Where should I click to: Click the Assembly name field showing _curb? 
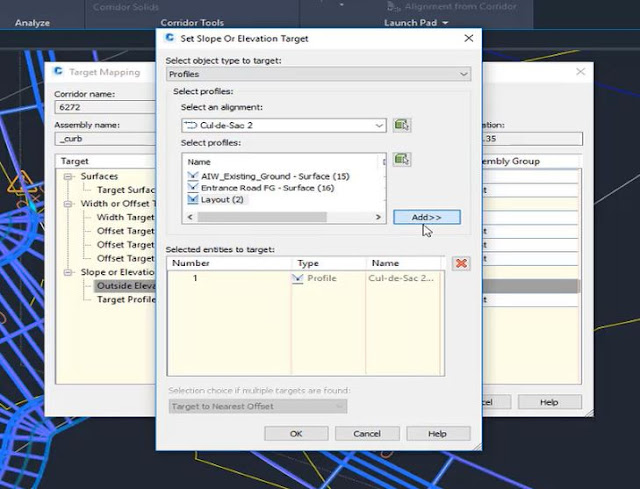(x=105, y=139)
